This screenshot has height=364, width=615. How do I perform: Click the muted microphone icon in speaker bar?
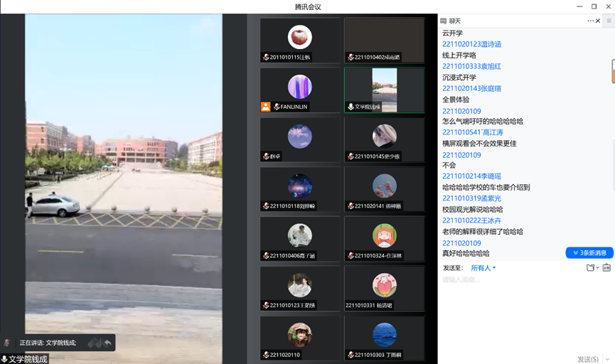(x=6, y=343)
